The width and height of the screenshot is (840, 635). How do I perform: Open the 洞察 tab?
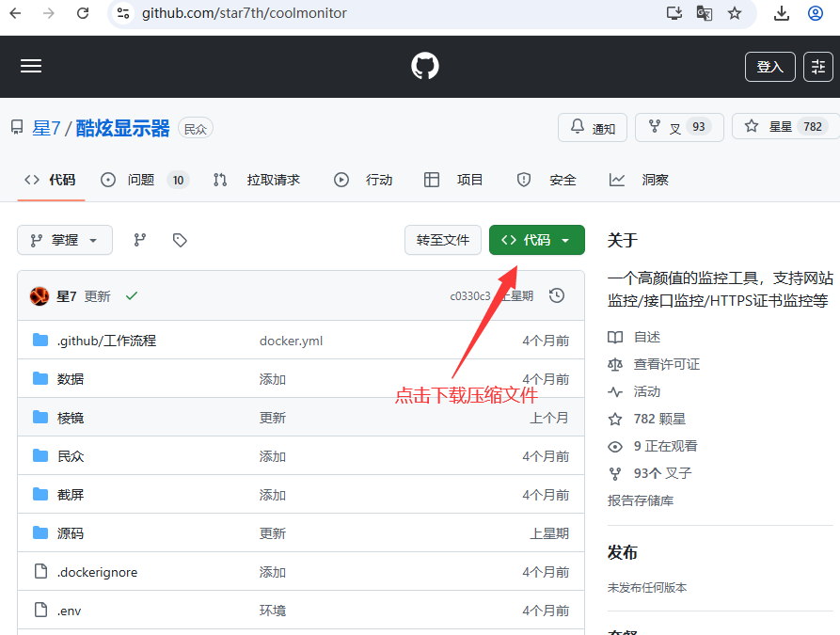(639, 180)
